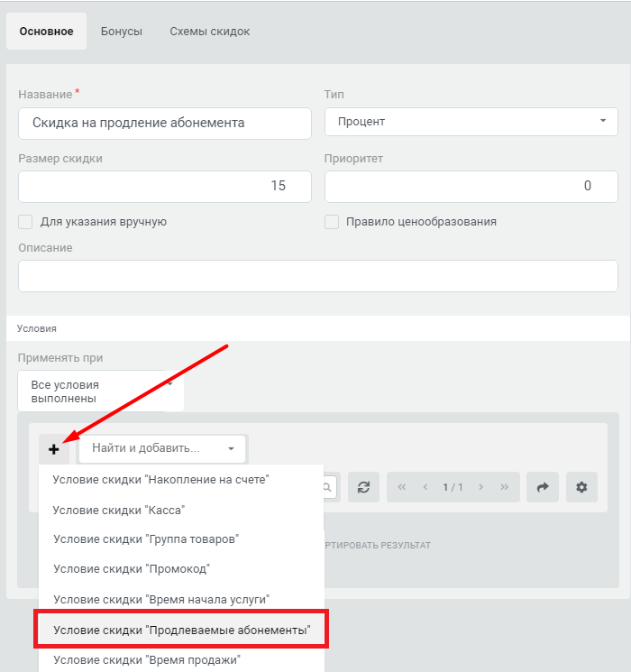Screen dimensions: 631x672
Task: Switch to the 'Бонусы' tab
Action: pos(122,32)
